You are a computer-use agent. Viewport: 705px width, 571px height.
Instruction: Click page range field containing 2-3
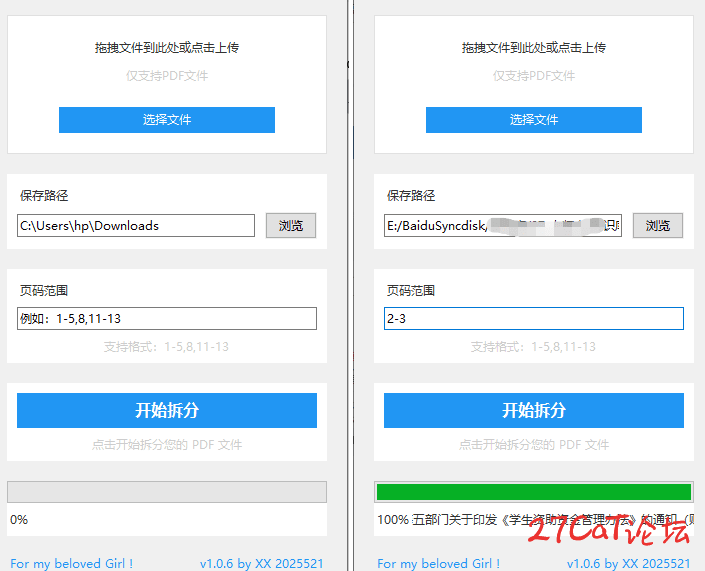534,318
